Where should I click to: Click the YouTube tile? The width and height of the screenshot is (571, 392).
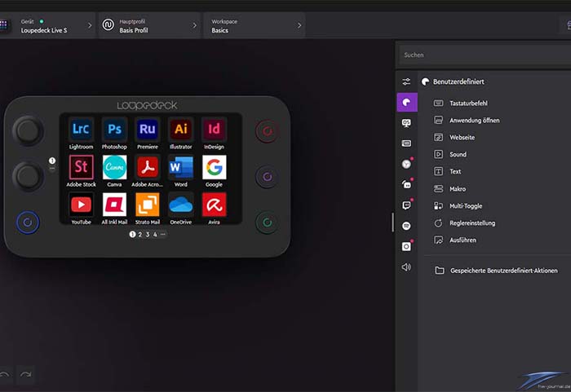[81, 205]
